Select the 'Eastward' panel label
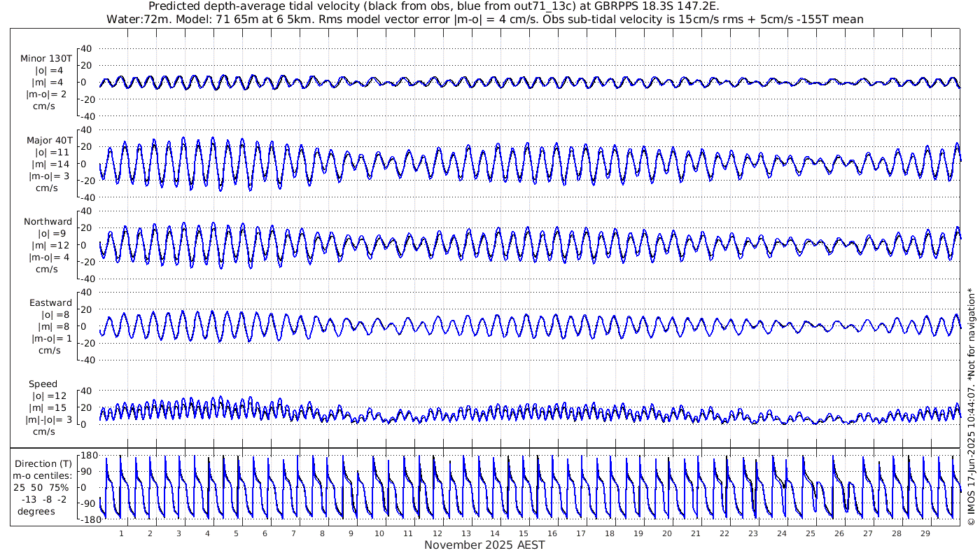980x560 pixels. [x=50, y=302]
